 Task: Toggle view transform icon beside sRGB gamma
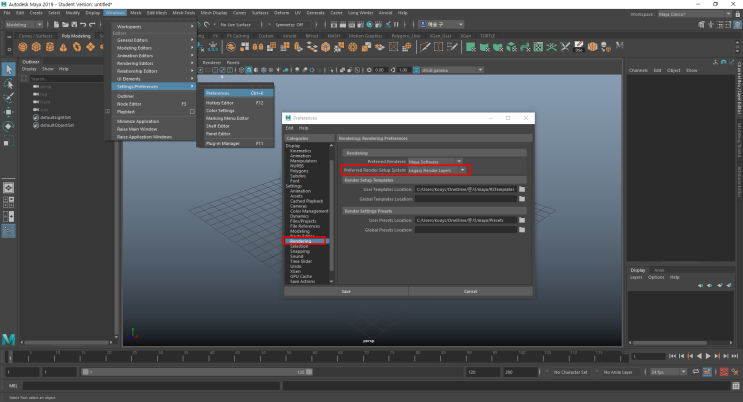tap(416, 70)
